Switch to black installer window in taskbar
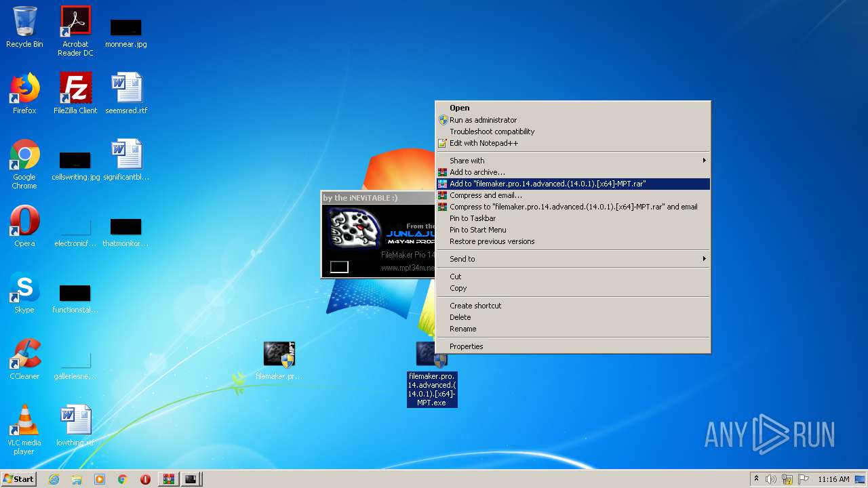Viewport: 868px width, 488px height. click(191, 479)
